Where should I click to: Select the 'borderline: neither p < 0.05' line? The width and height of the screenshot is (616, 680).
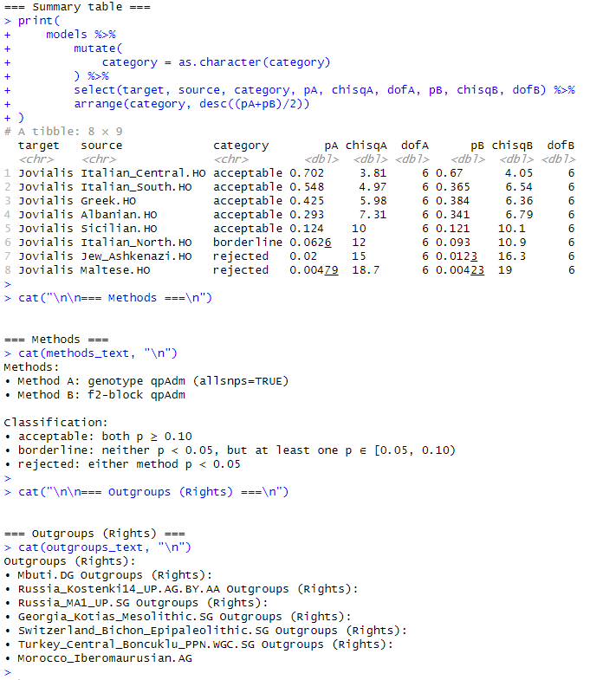tap(230, 450)
